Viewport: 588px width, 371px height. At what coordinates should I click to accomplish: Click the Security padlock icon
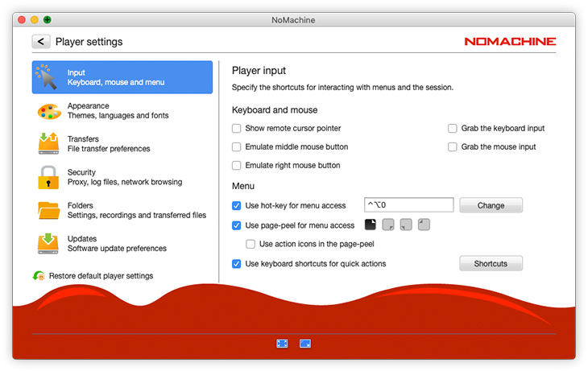click(x=49, y=177)
